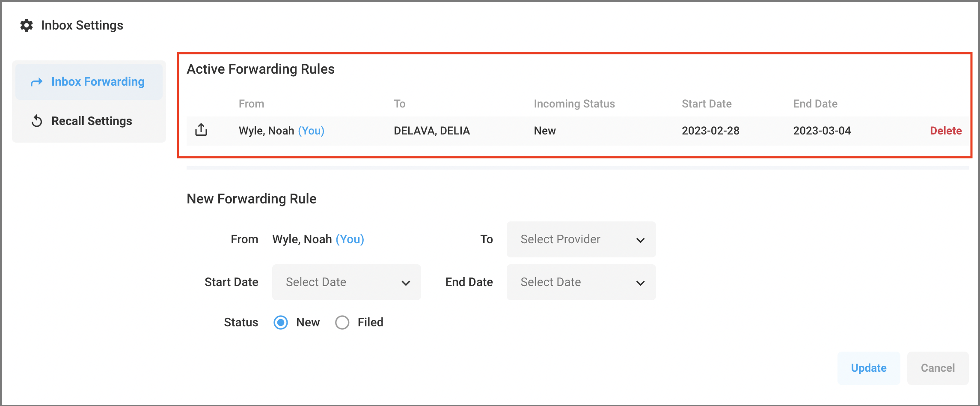Screen dimensions: 980x406
Task: Choose the Filed status radio button
Action: pyautogui.click(x=342, y=322)
